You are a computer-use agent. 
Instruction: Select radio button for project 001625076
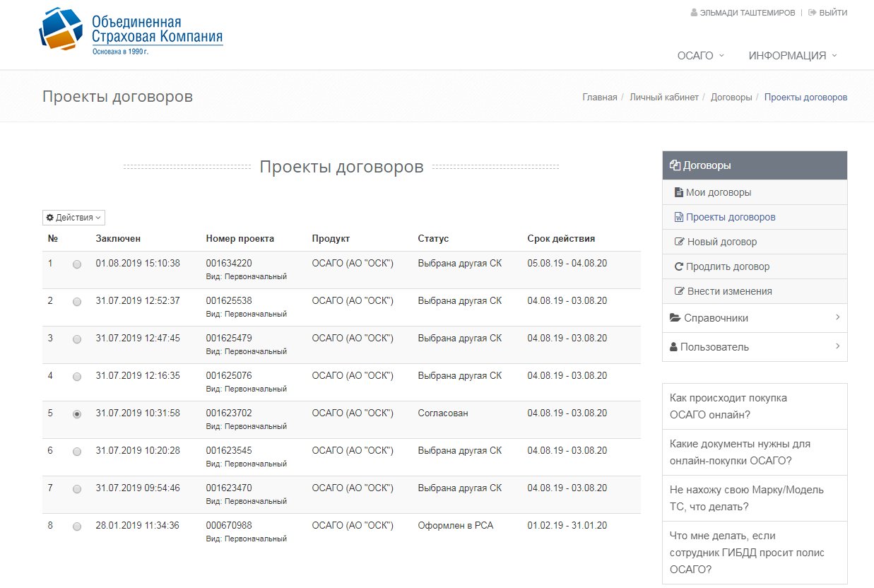(x=77, y=377)
